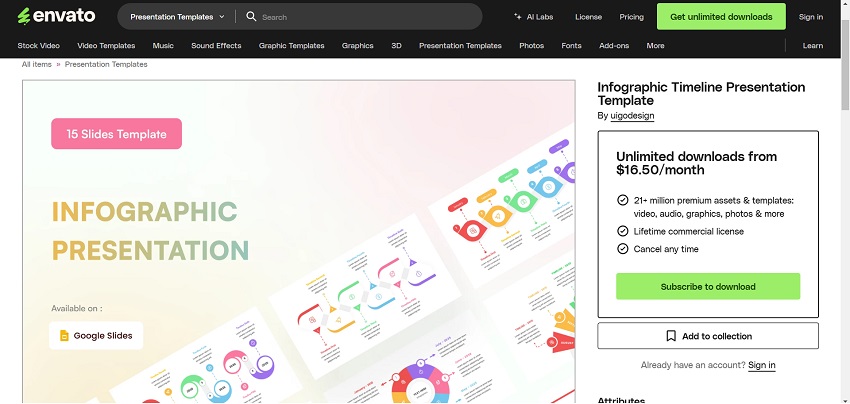The height and width of the screenshot is (404, 850).
Task: Go to Video Templates category
Action: [106, 46]
